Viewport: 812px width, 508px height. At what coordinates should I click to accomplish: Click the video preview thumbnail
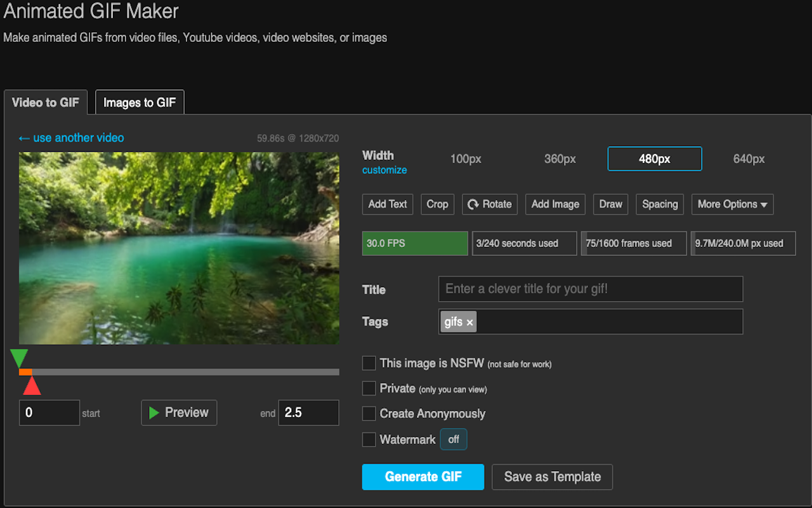(179, 248)
